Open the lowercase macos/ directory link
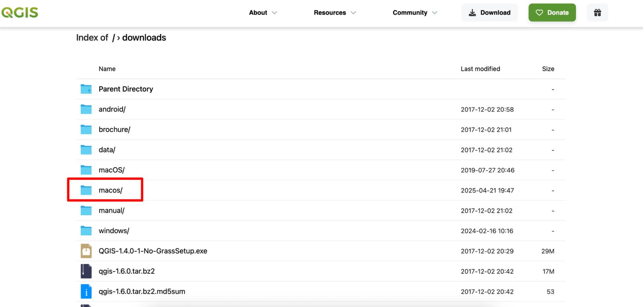This screenshot has height=307, width=644. [x=110, y=190]
